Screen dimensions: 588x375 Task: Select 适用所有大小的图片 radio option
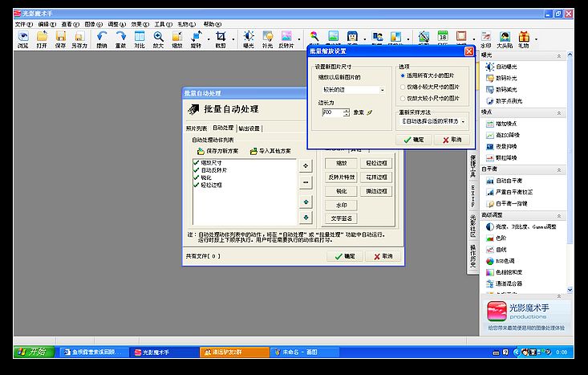(x=403, y=76)
